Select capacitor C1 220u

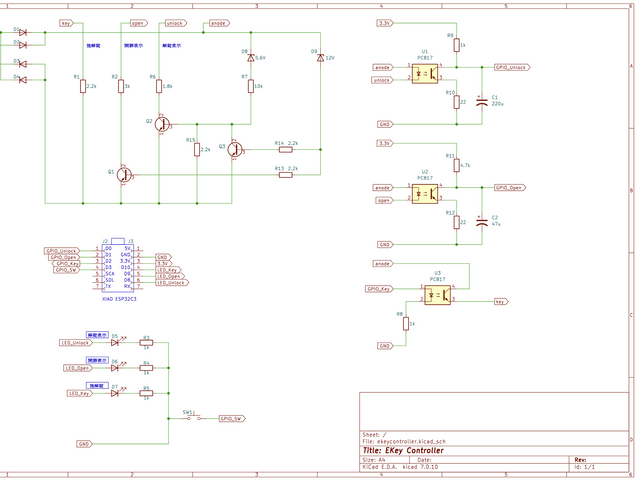click(x=483, y=101)
